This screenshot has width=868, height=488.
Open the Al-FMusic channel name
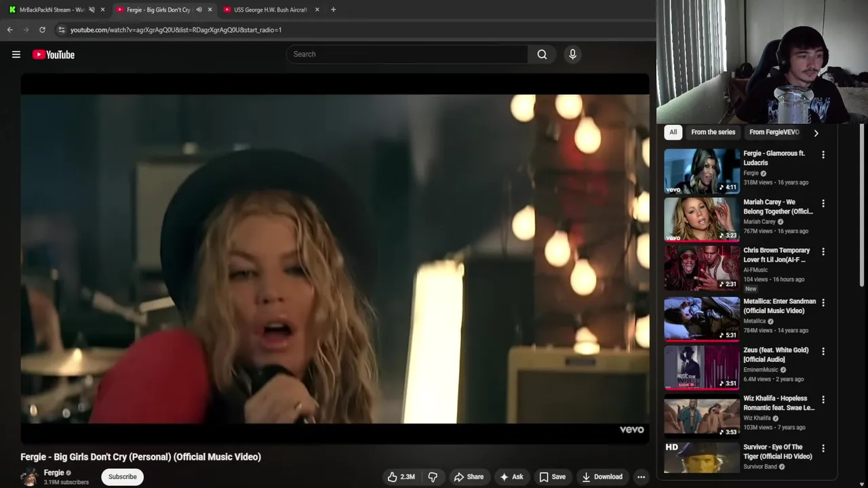(756, 270)
